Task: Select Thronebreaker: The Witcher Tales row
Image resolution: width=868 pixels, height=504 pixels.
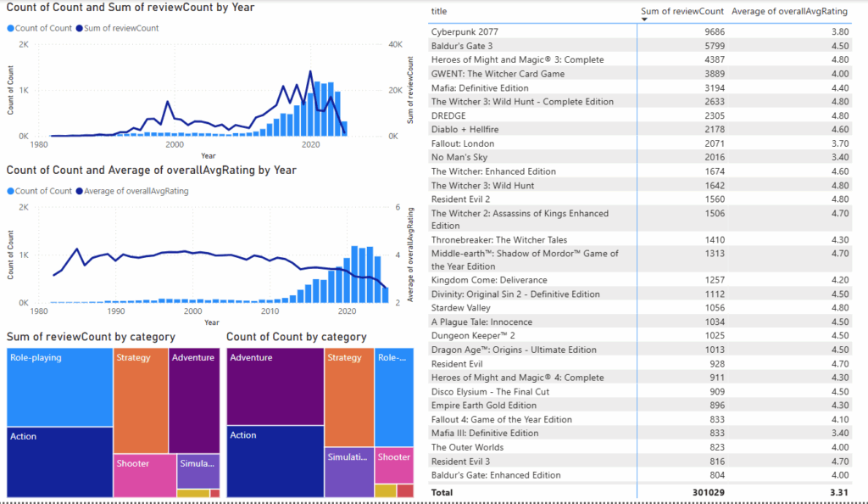Action: point(639,240)
